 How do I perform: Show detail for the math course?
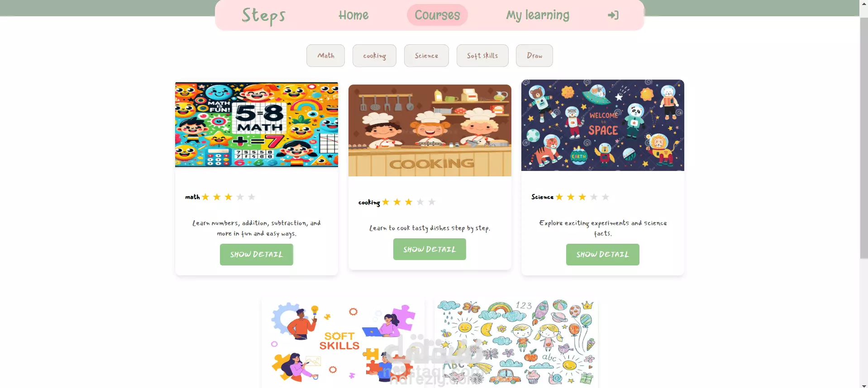point(257,255)
